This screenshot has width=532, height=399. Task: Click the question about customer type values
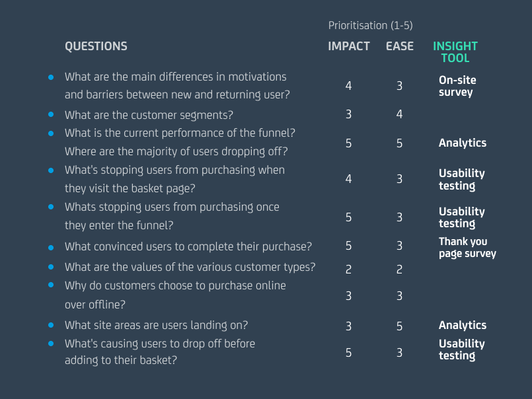pyautogui.click(x=190, y=268)
